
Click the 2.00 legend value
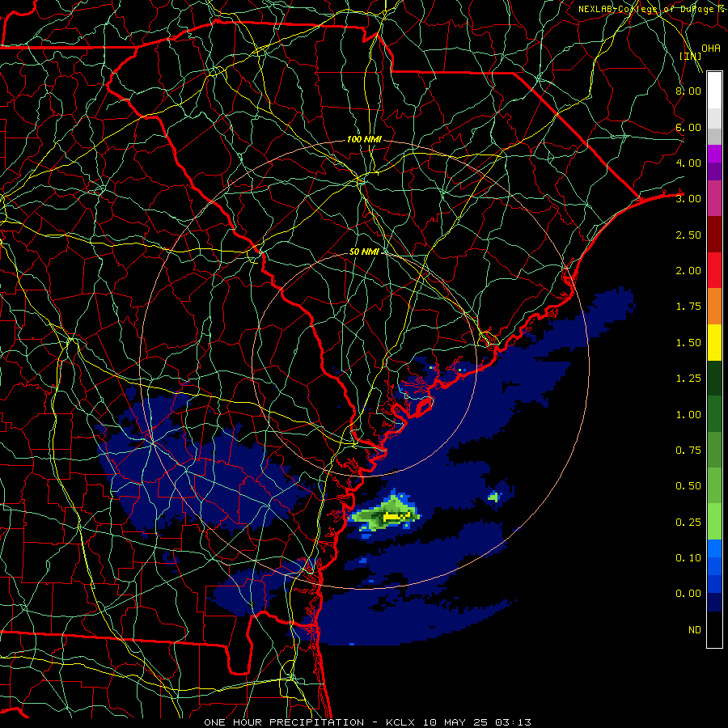click(688, 271)
